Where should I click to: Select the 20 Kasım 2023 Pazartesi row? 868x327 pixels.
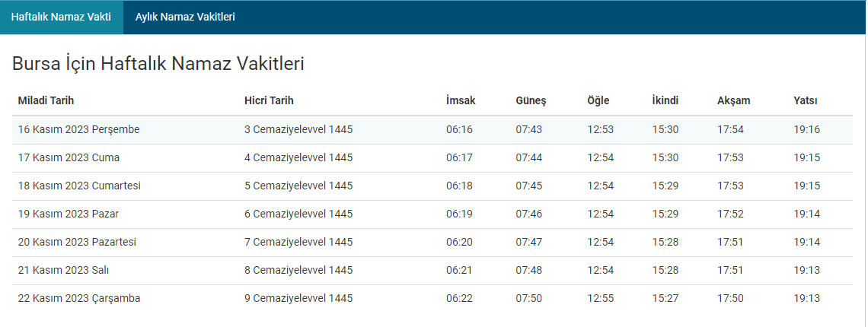pyautogui.click(x=77, y=242)
